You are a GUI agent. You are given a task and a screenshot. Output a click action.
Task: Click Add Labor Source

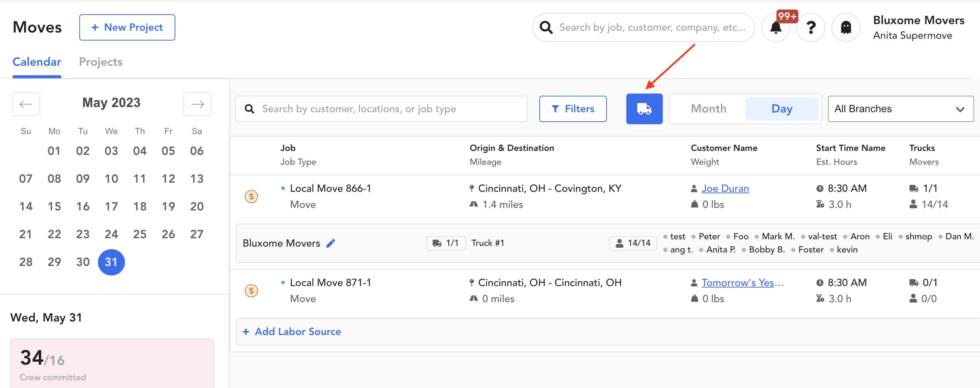point(297,331)
